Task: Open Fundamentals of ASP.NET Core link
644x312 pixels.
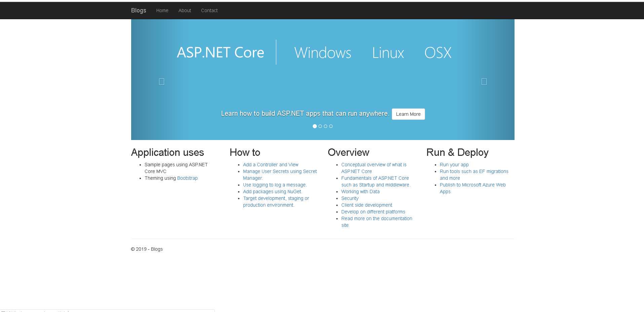Action: [x=376, y=181]
